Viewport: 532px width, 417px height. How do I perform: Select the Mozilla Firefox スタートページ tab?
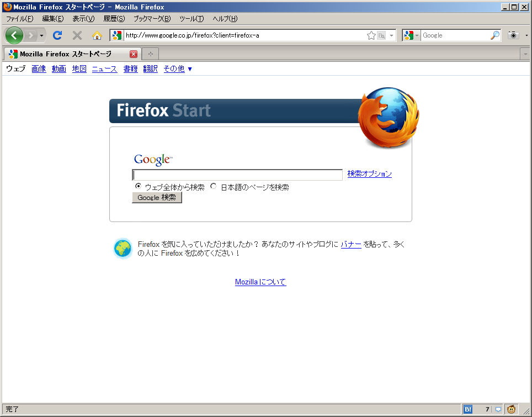click(73, 54)
